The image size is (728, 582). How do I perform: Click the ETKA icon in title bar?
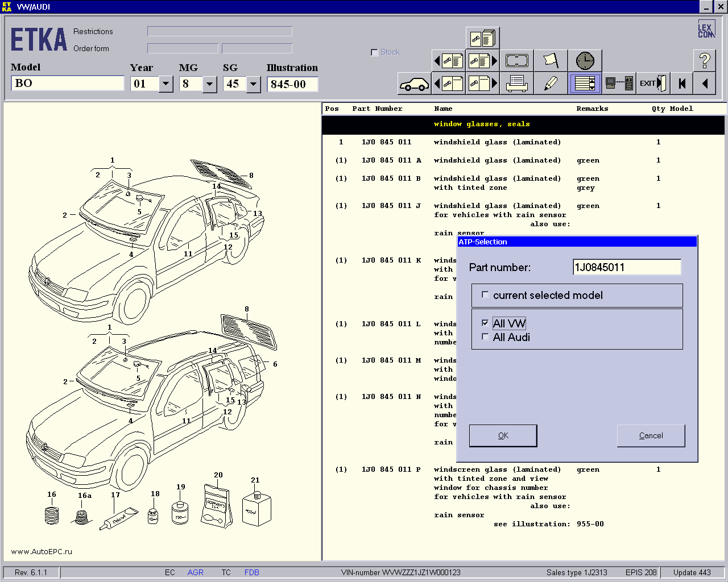[7, 7]
